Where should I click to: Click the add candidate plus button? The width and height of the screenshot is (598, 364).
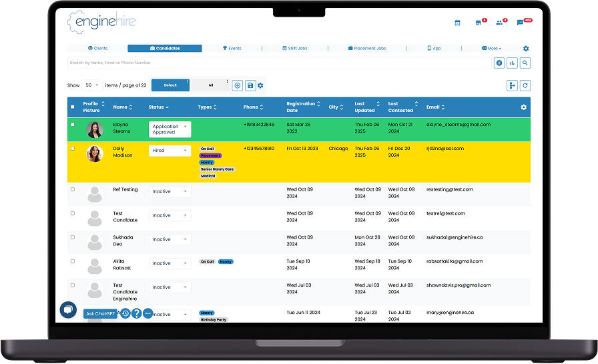[x=499, y=63]
